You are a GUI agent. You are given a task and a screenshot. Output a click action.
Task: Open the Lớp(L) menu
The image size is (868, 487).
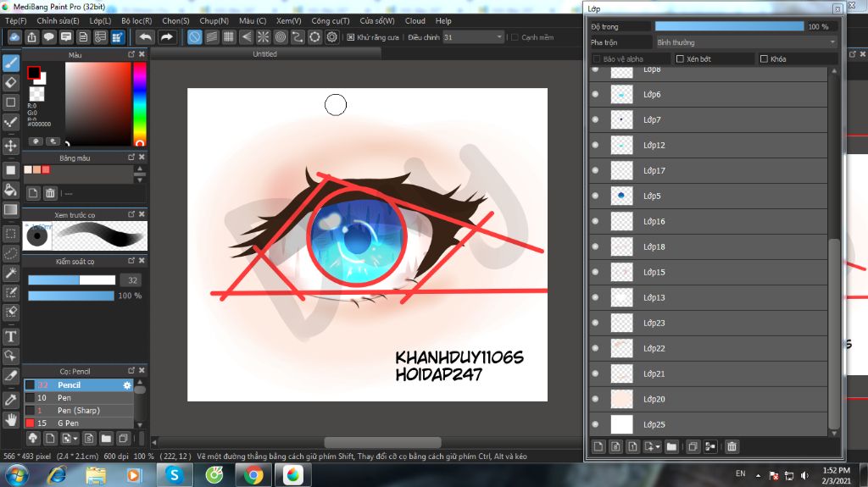tap(100, 20)
